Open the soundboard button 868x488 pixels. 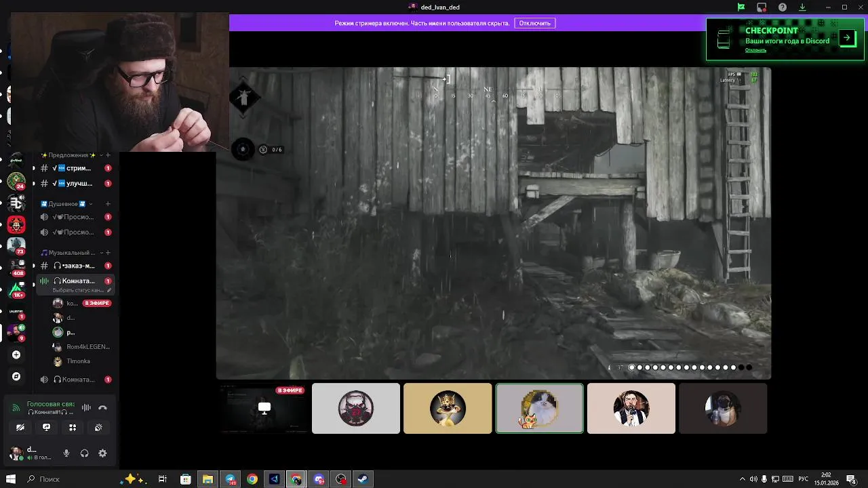98,427
